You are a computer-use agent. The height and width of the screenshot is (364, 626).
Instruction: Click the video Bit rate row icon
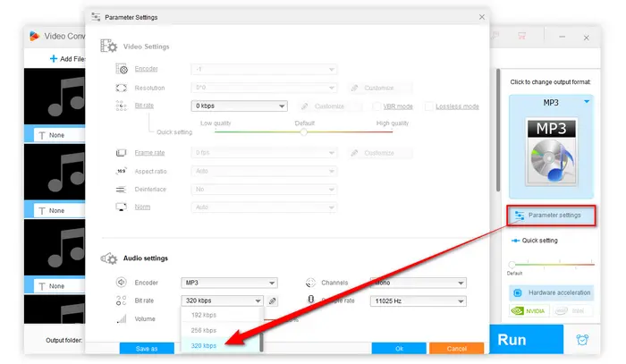(121, 106)
